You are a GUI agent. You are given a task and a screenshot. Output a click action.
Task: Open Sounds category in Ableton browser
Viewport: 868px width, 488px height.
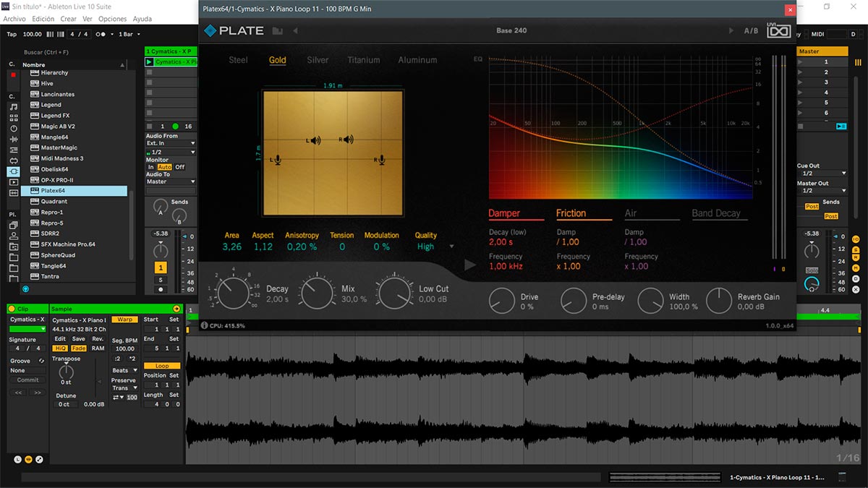tap(14, 107)
